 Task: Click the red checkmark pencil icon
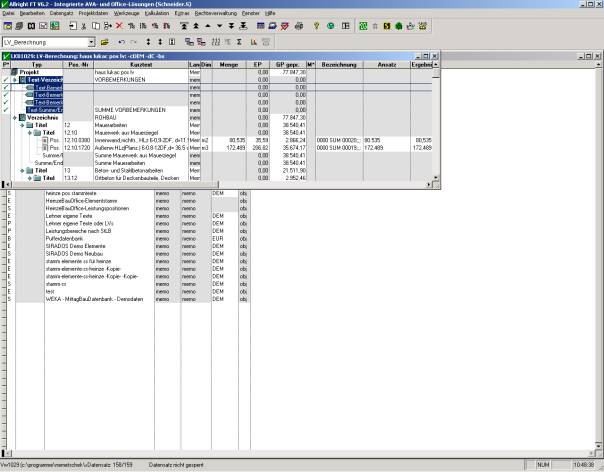pos(285,26)
